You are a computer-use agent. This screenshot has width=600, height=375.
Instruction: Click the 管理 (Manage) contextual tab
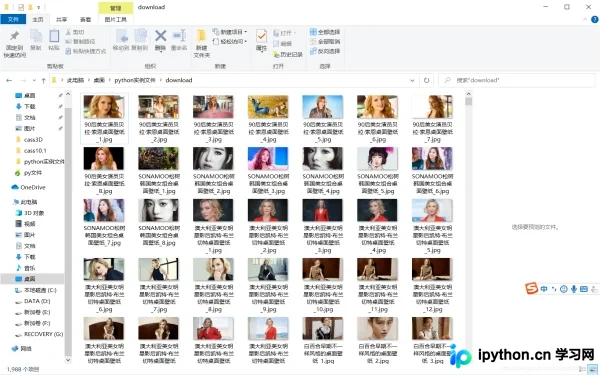tap(116, 8)
